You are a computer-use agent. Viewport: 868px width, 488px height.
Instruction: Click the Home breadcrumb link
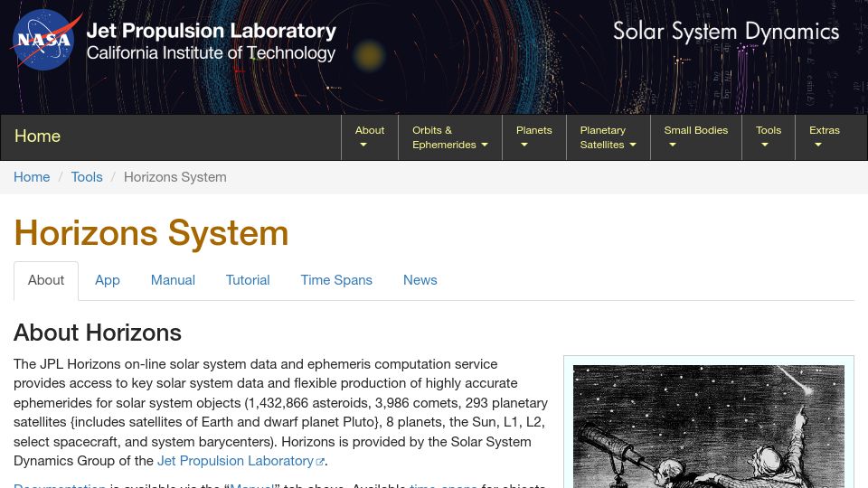[x=32, y=177]
